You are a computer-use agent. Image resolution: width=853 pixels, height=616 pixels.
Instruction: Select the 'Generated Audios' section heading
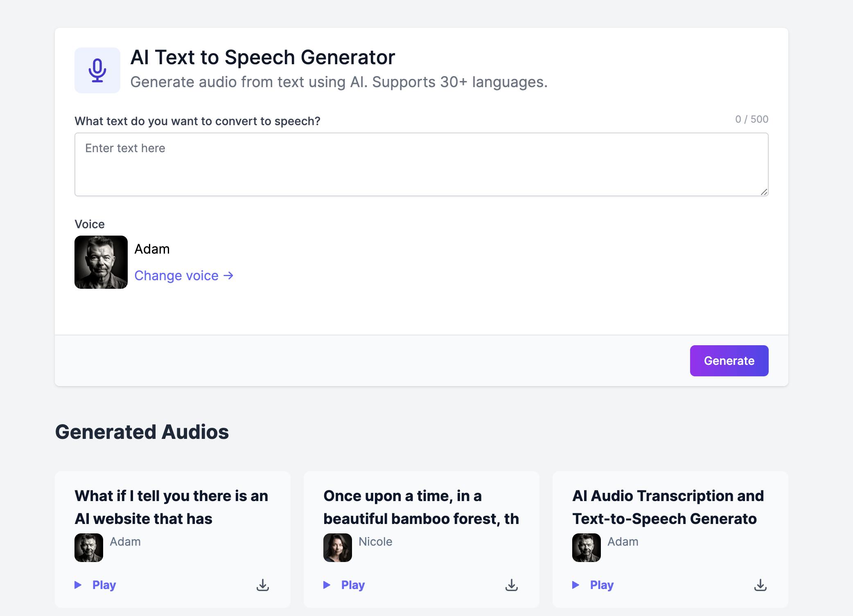tap(142, 432)
